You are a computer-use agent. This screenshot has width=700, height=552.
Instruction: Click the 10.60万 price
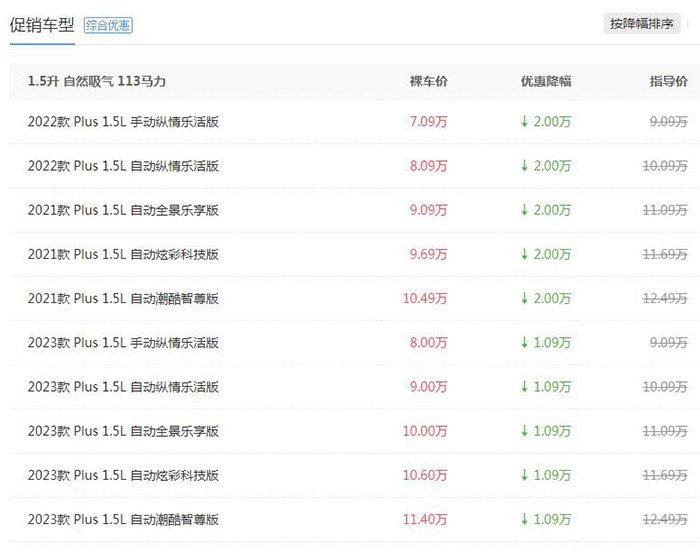425,475
